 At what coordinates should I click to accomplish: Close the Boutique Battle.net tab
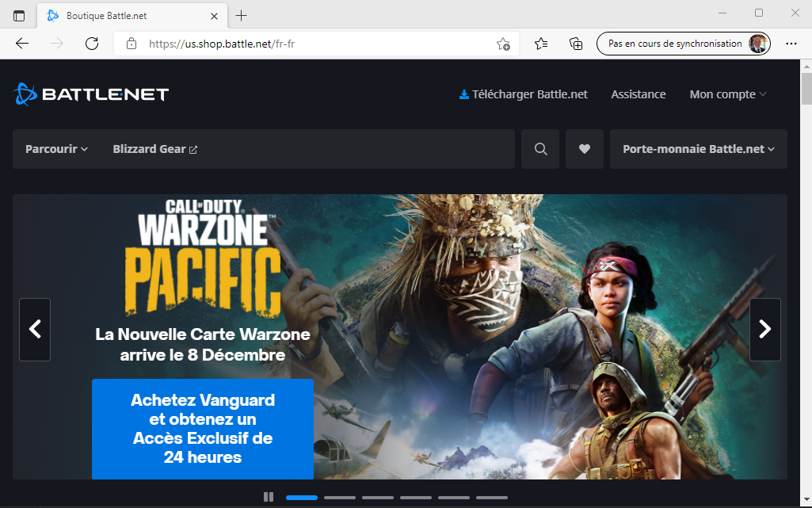tap(214, 16)
